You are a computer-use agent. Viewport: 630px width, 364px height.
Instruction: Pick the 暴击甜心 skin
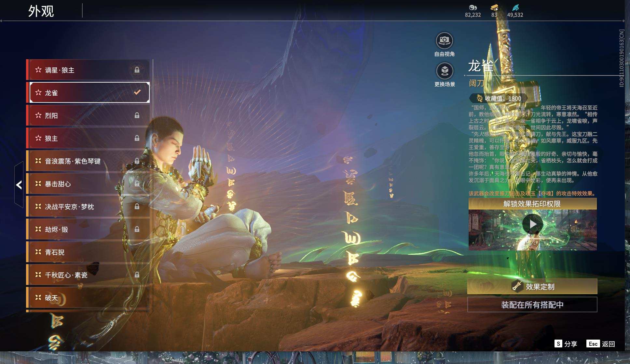tap(88, 184)
